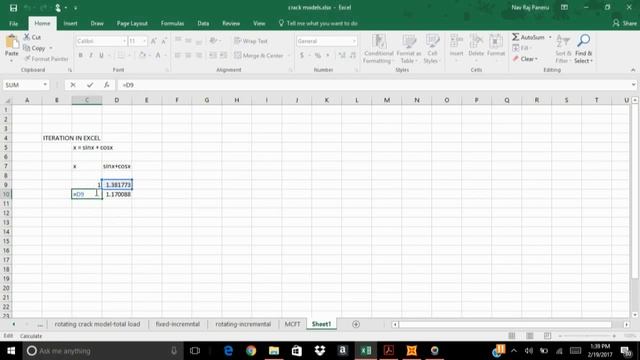Open Dropbox from taskbar
640x360 pixels.
click(320, 351)
